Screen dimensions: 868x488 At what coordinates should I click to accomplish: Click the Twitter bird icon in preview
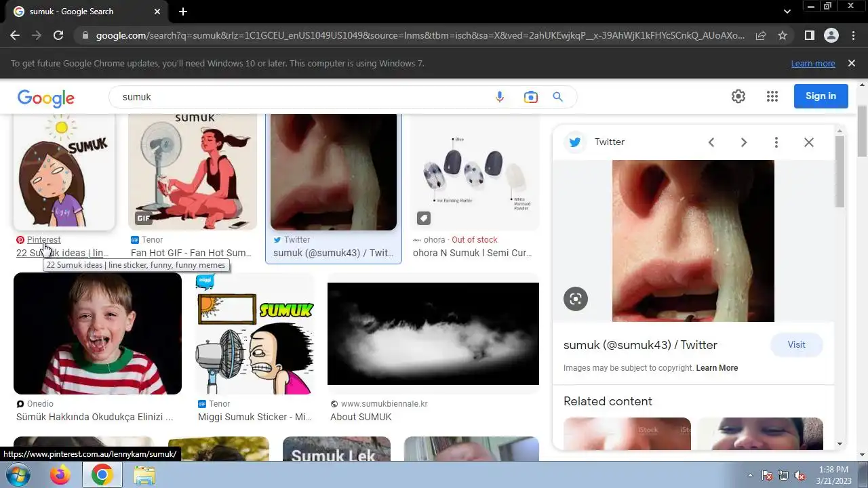tap(575, 142)
